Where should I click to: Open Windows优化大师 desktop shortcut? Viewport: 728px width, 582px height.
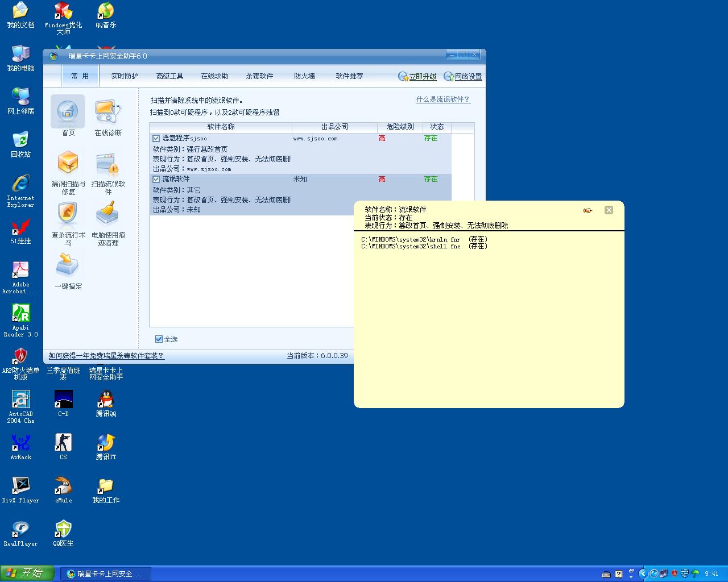[x=63, y=18]
